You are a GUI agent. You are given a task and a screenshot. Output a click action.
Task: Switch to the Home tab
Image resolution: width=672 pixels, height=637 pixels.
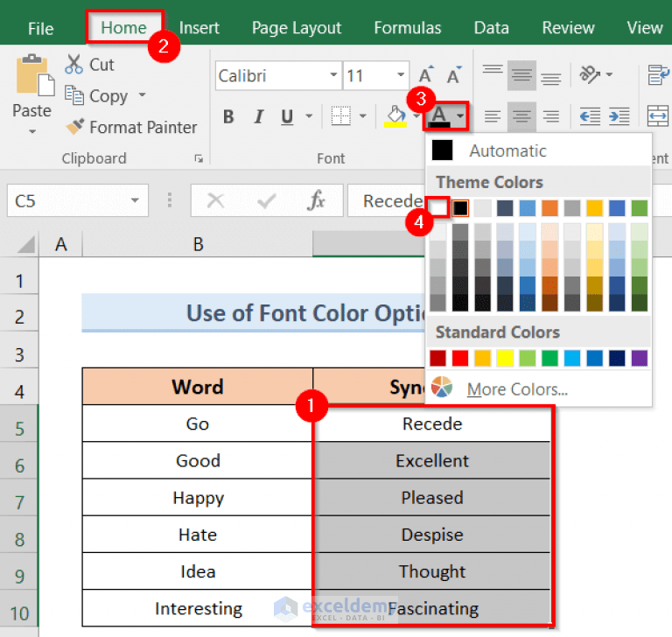124,28
